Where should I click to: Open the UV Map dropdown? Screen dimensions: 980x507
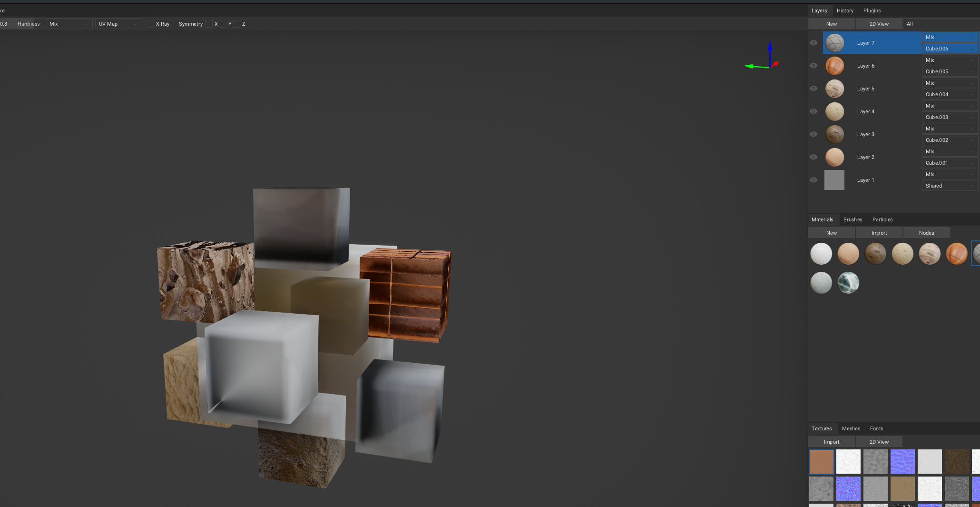[118, 23]
